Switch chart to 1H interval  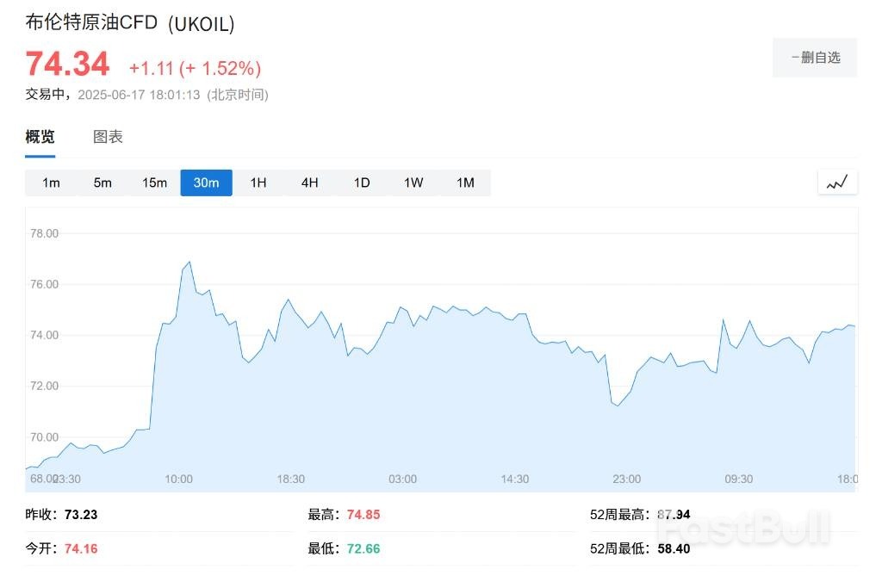(x=258, y=183)
